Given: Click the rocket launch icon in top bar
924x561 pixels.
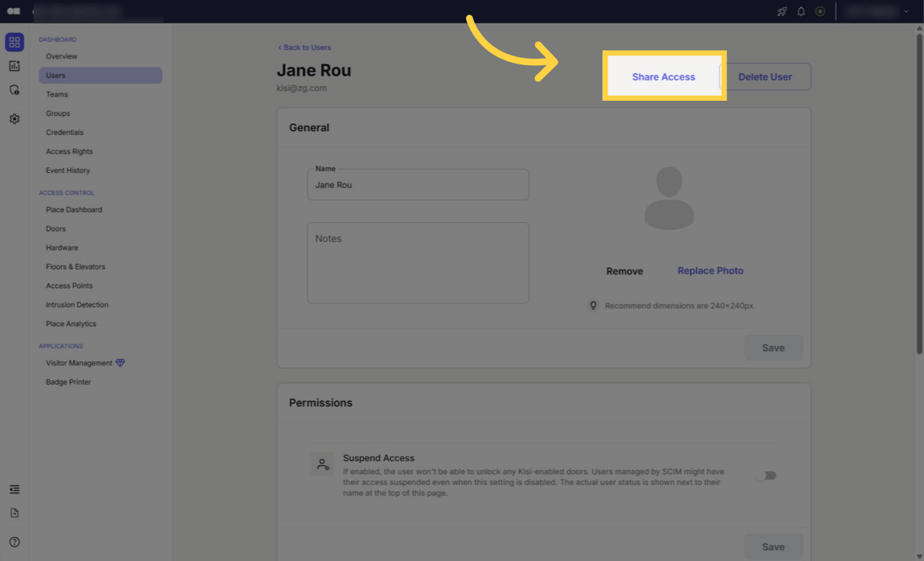Looking at the screenshot, I should coord(781,12).
